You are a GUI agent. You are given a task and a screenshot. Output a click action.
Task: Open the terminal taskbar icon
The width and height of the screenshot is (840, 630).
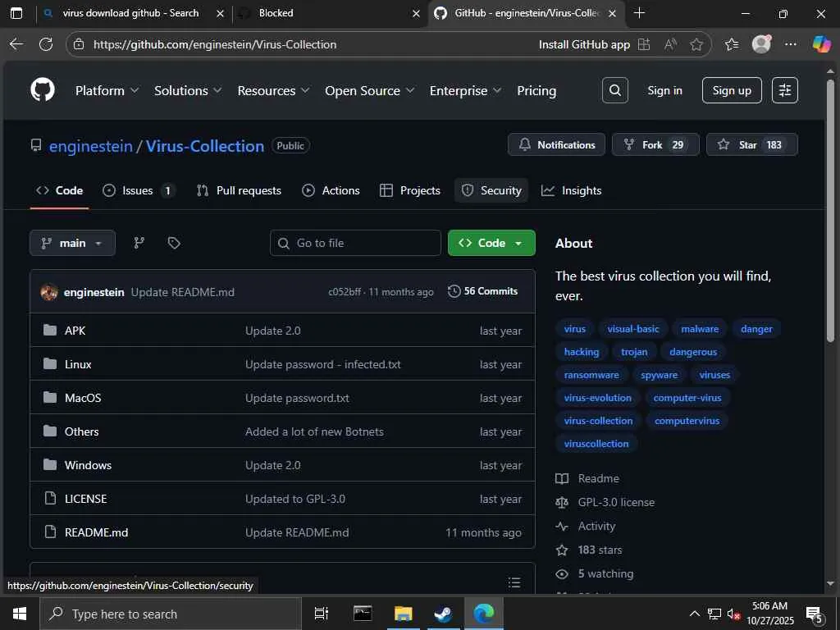click(x=363, y=614)
